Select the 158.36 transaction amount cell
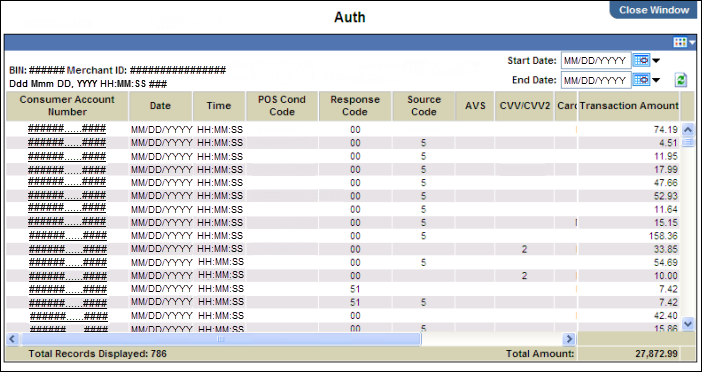This screenshot has height=372, width=702. pyautogui.click(x=629, y=235)
